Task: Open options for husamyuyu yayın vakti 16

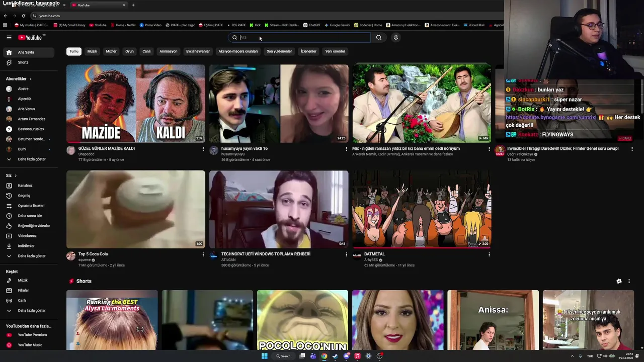Action: [x=346, y=149]
